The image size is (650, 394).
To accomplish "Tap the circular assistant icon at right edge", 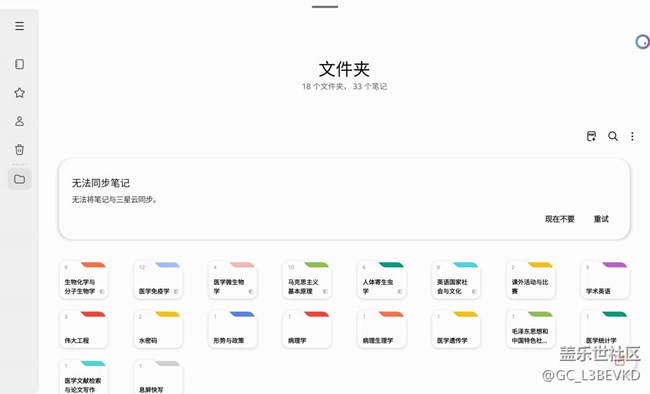I will tap(643, 41).
